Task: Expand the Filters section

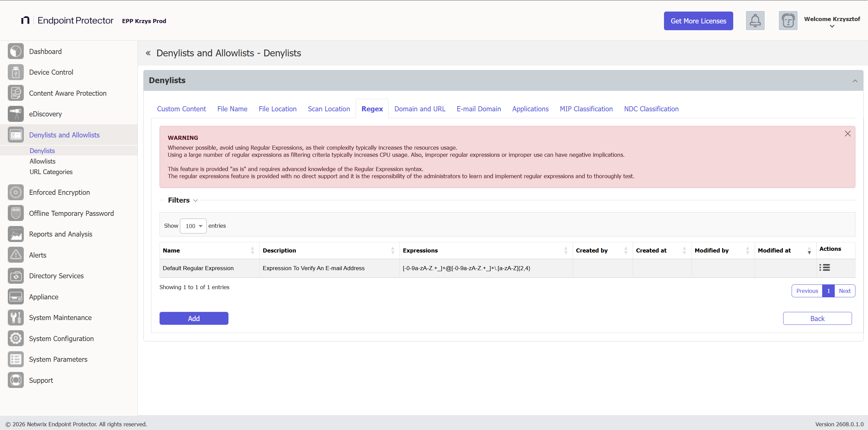Action: (x=183, y=200)
